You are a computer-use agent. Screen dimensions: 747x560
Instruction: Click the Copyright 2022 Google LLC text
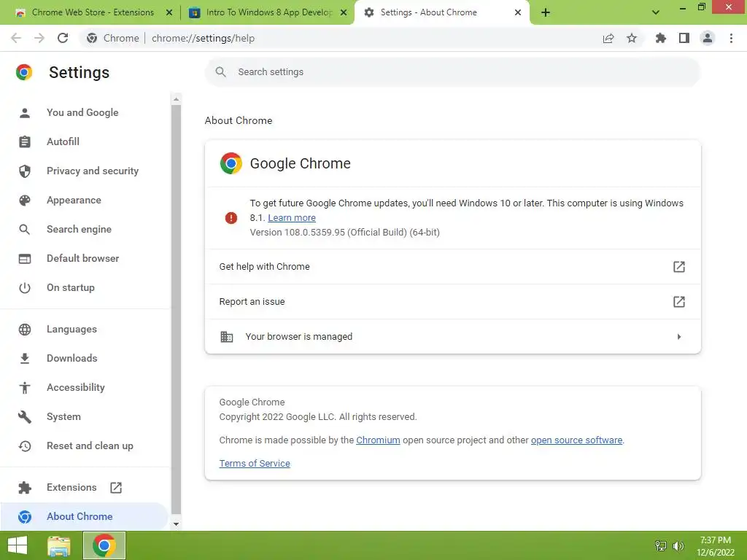(318, 416)
